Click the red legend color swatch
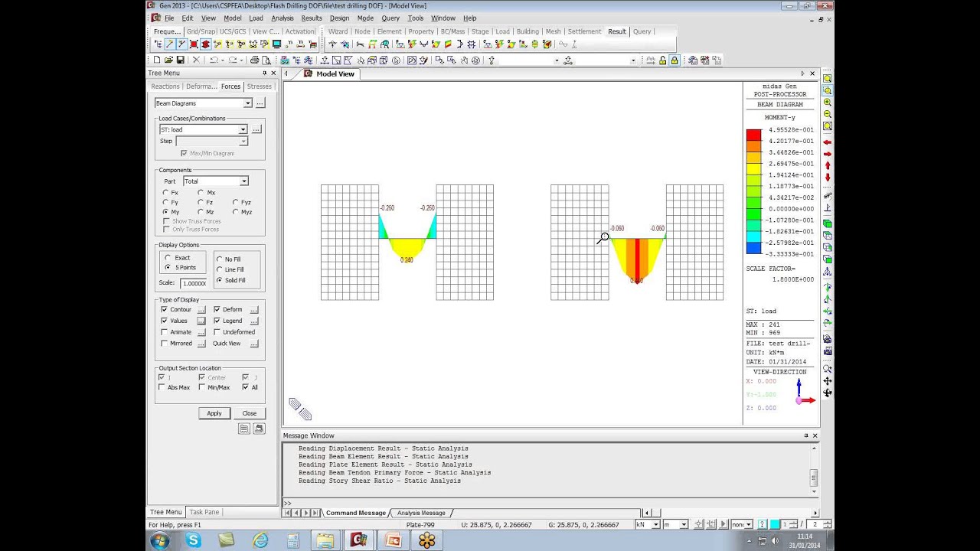 click(x=754, y=135)
